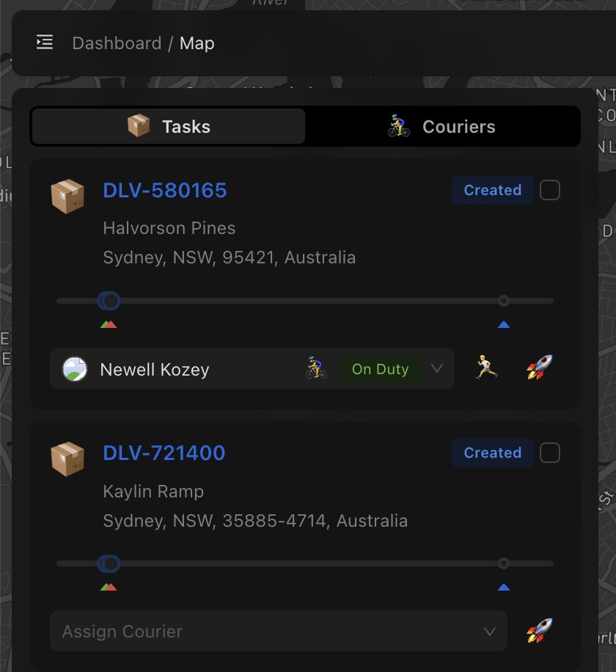Click the package icon next to DLV-721400
This screenshot has width=616, height=672.
[x=67, y=459]
